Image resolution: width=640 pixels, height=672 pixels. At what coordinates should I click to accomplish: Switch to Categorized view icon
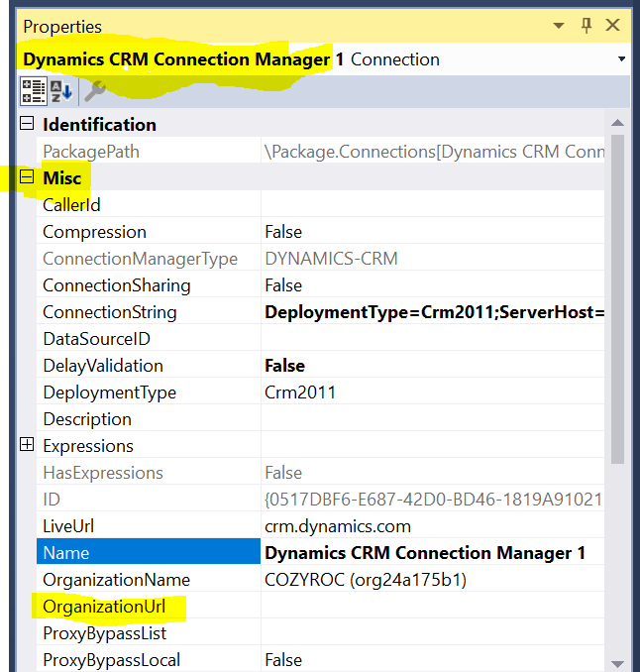34,91
